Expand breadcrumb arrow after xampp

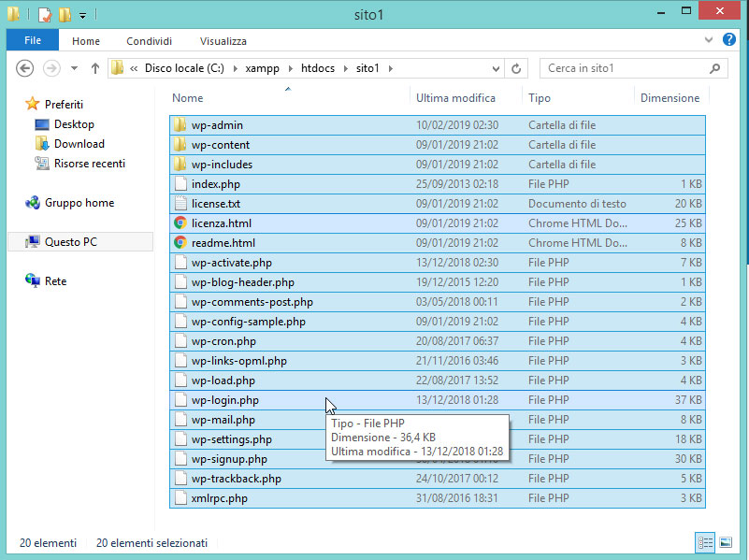pyautogui.click(x=290, y=69)
